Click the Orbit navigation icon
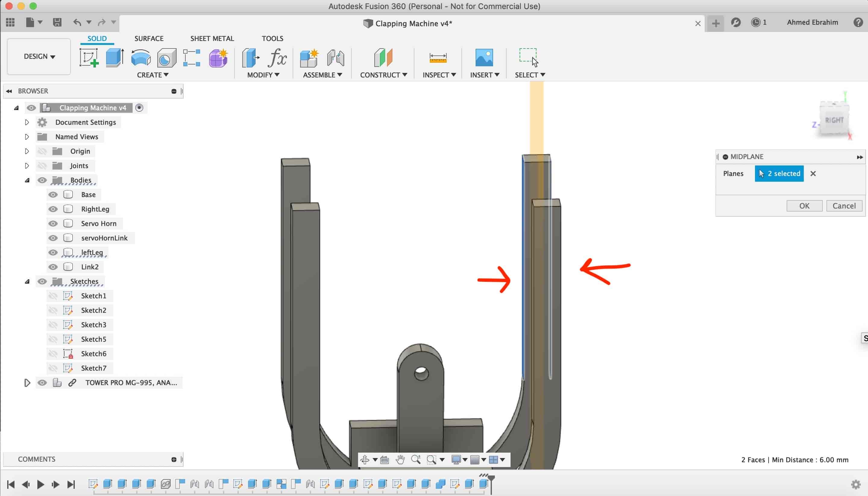This screenshot has width=868, height=496. point(365,460)
